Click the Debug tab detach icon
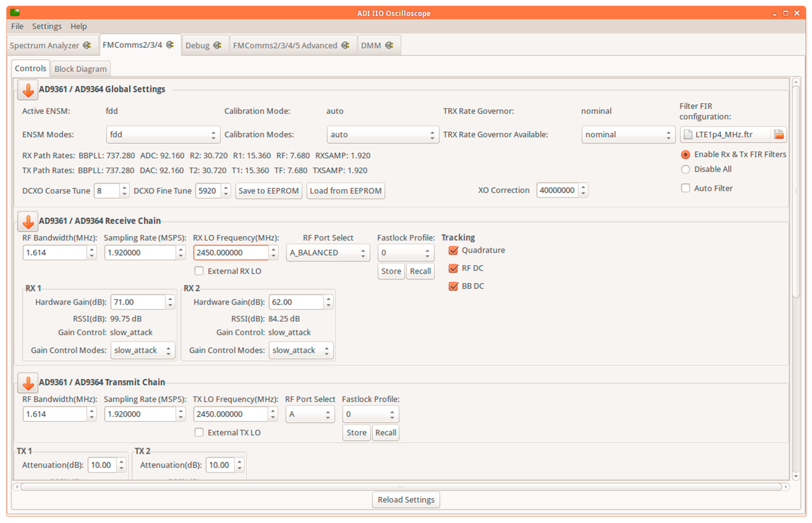Screen dimensions: 812x523 point(217,45)
